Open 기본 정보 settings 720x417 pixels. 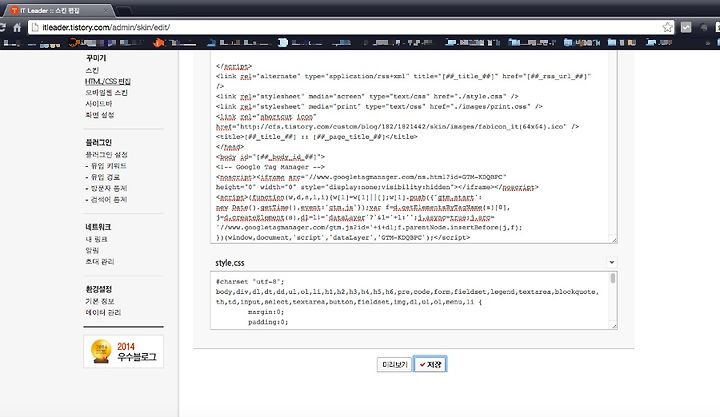coord(99,301)
